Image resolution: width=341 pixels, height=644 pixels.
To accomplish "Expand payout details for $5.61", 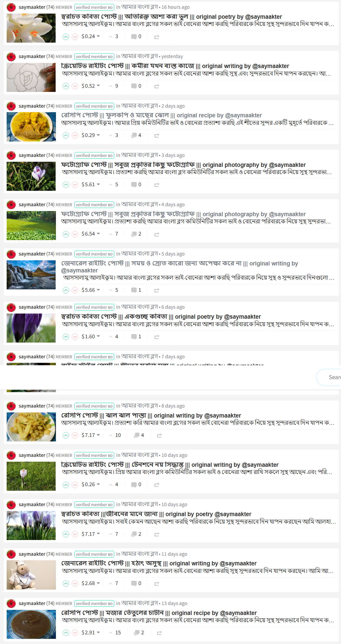I will 91,184.
